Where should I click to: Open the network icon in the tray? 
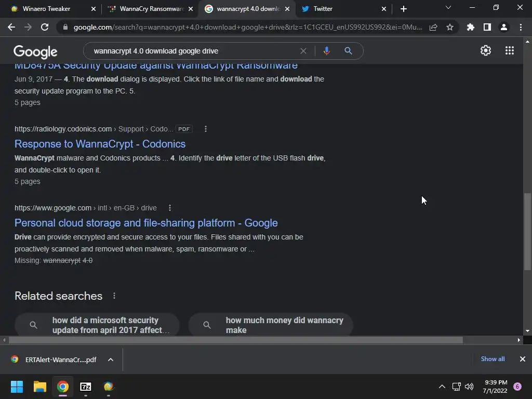pos(456,387)
